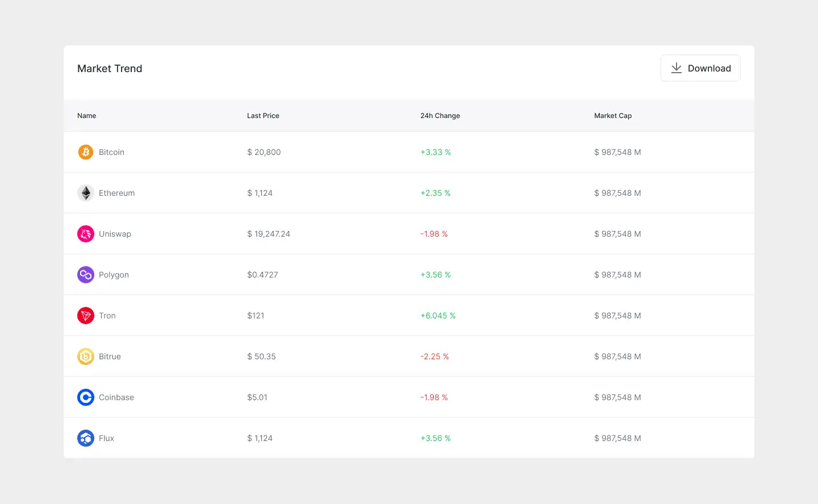Select Flux's last price $ 1,124
818x504 pixels.
(260, 438)
